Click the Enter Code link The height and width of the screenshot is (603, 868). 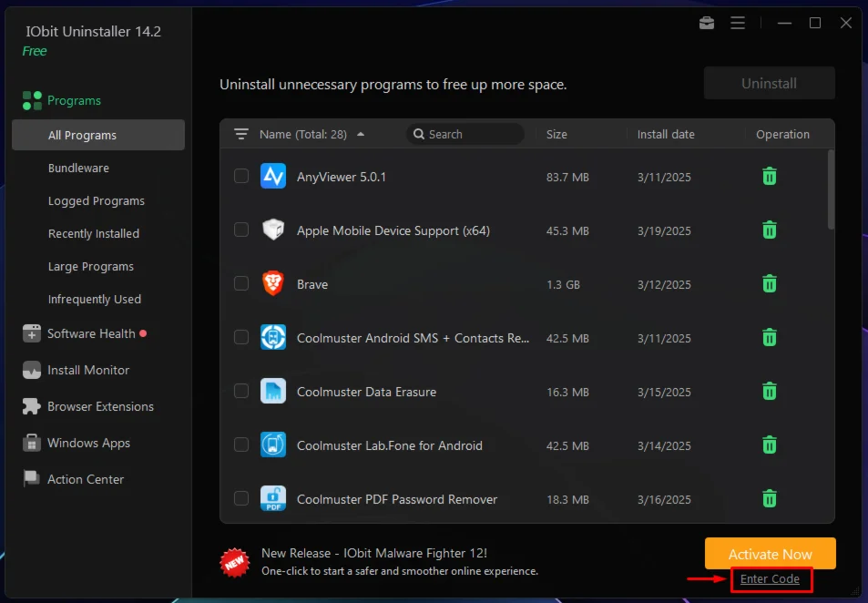coord(770,579)
